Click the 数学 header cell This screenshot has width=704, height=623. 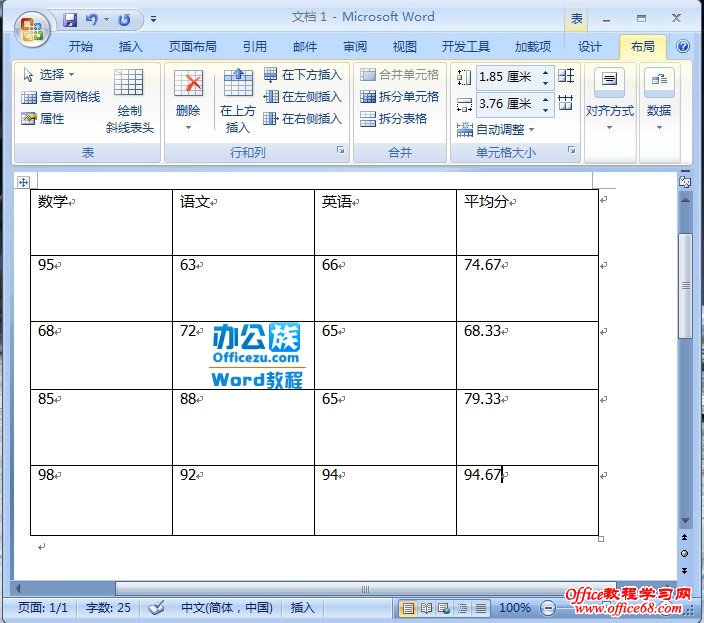pyautogui.click(x=101, y=222)
